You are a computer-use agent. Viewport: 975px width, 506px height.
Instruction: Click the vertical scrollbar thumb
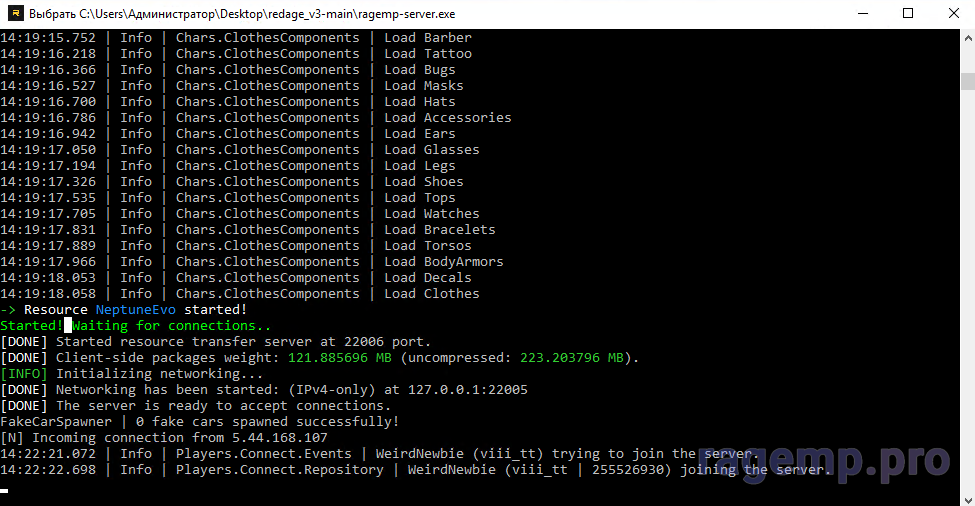(967, 81)
